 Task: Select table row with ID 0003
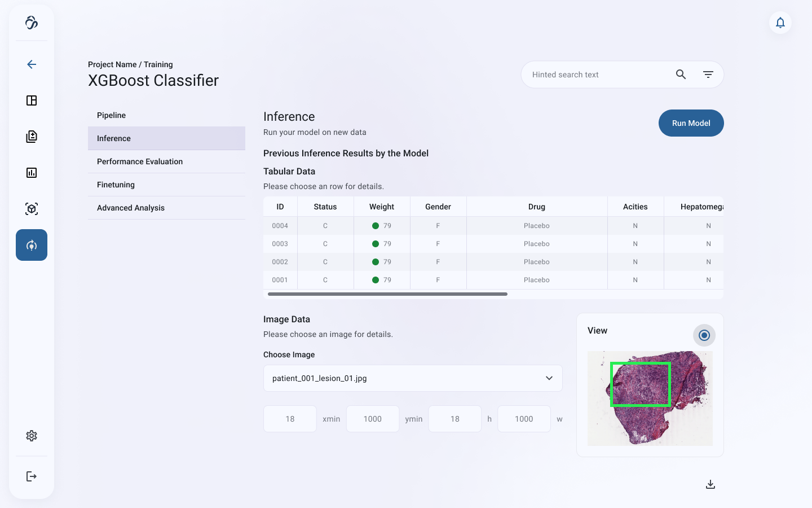click(493, 244)
